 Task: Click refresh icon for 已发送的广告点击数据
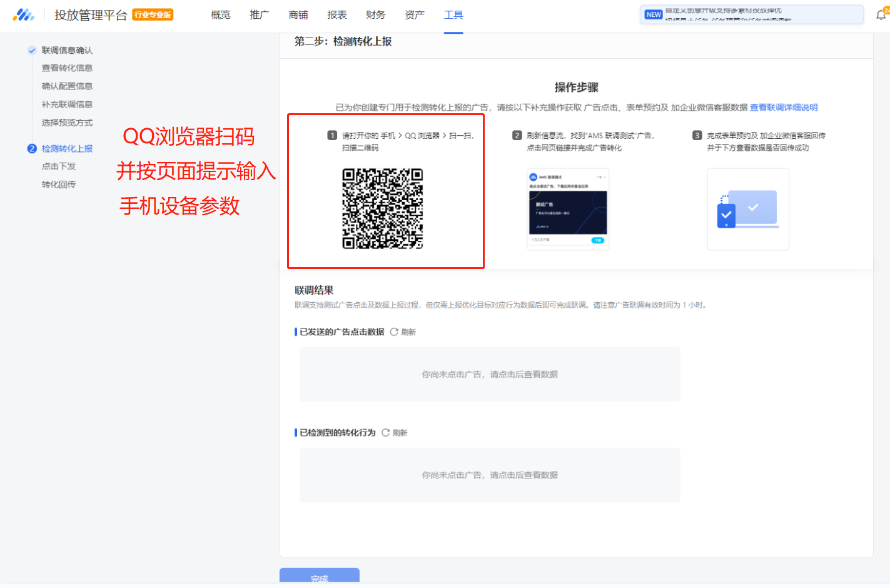(394, 332)
